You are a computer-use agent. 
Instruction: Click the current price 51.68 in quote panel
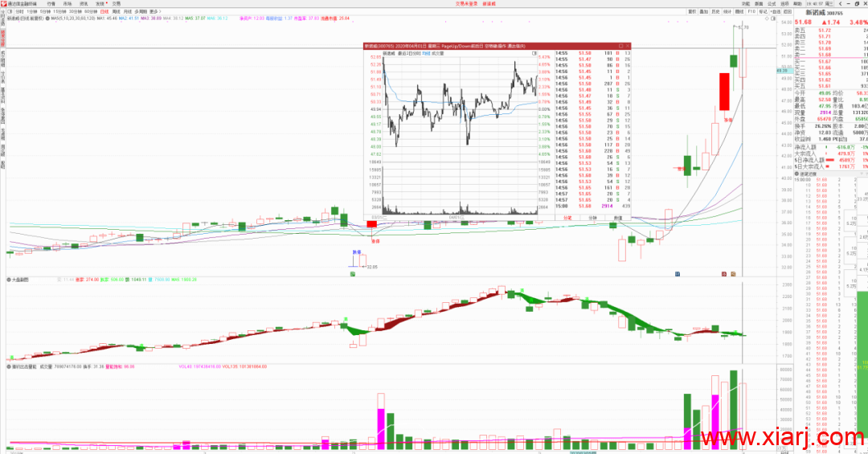pos(803,22)
